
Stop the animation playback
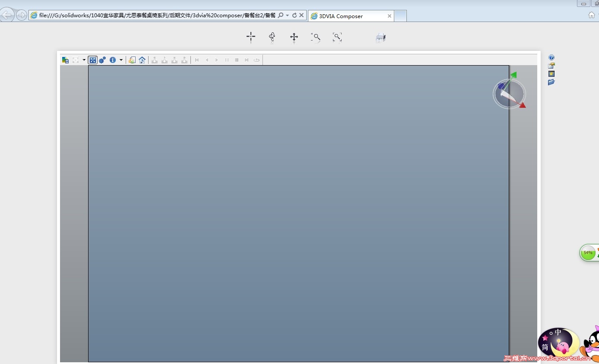click(x=237, y=60)
